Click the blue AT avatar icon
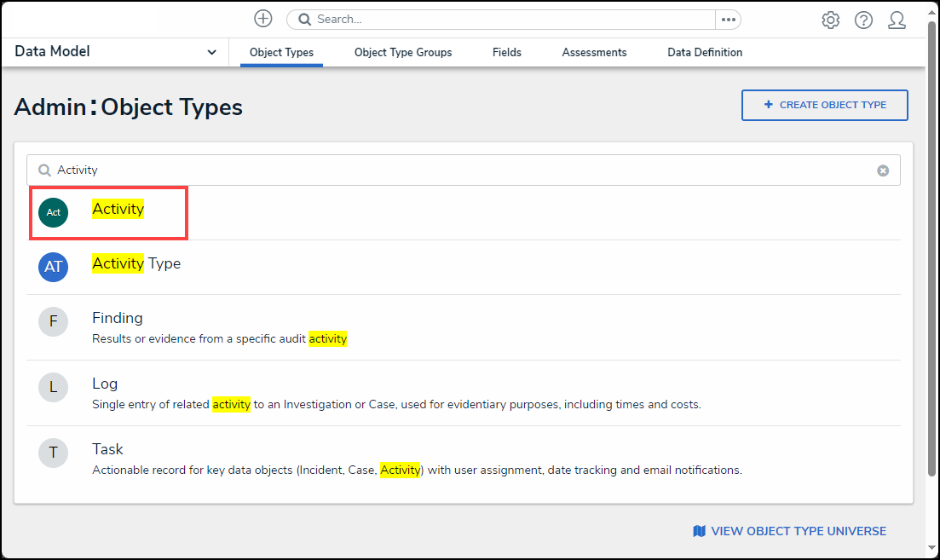Screen dimensions: 940x560 53,267
